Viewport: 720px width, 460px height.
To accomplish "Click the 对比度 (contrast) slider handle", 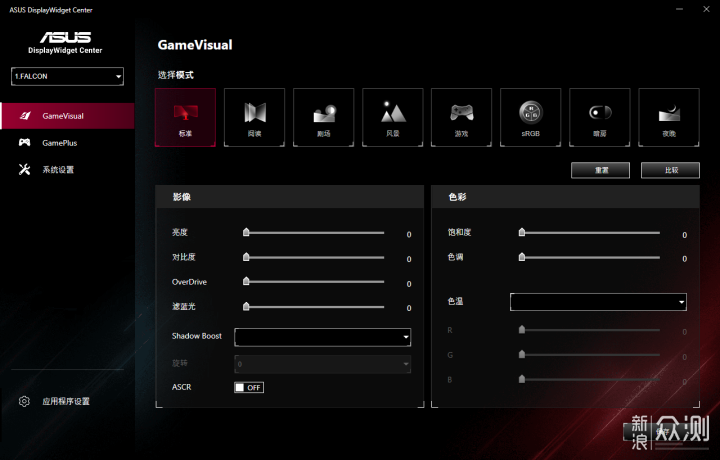I will [x=246, y=257].
